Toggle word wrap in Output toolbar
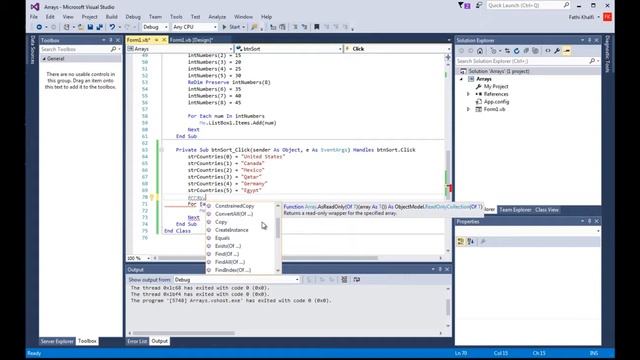The image size is (640, 360). (357, 280)
